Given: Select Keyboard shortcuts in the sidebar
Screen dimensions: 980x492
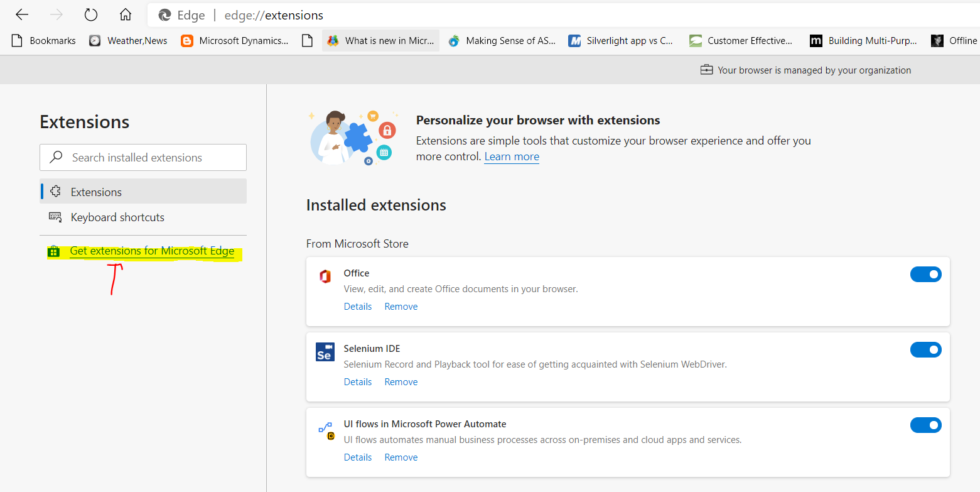Looking at the screenshot, I should pos(117,217).
